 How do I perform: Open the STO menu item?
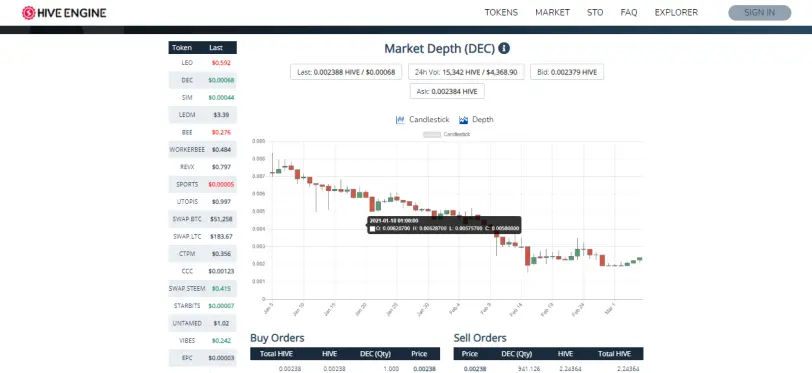(595, 12)
